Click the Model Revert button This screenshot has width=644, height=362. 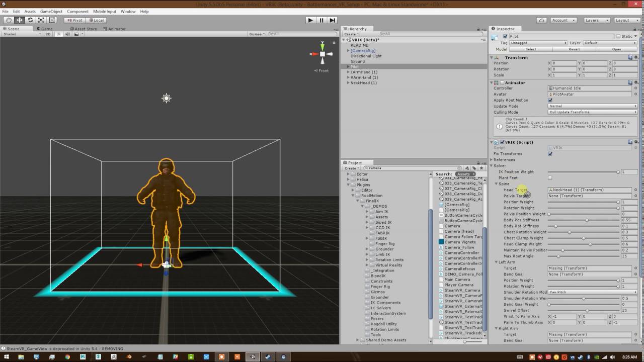click(574, 49)
